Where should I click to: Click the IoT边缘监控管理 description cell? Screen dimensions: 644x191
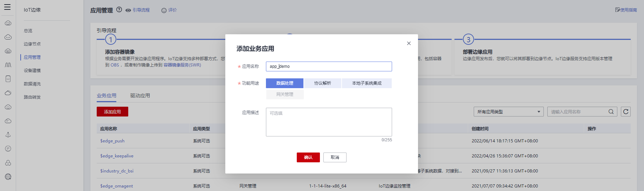coord(395,186)
